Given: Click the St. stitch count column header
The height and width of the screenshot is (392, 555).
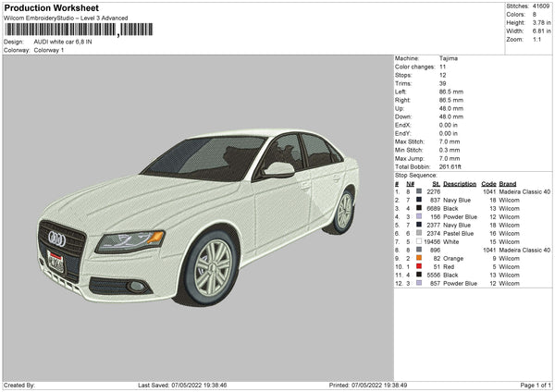Looking at the screenshot, I should point(437,183).
